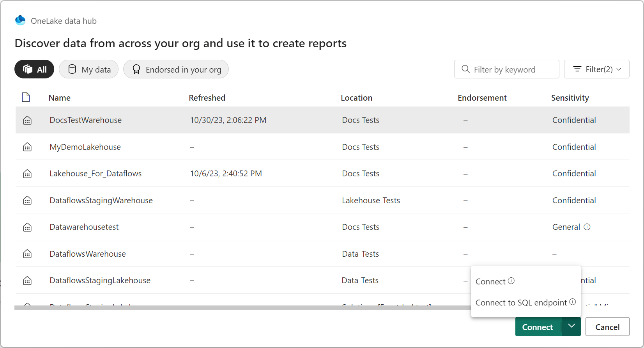Click the MyDemoLakehouse item icon
The height and width of the screenshot is (348, 644).
point(27,147)
